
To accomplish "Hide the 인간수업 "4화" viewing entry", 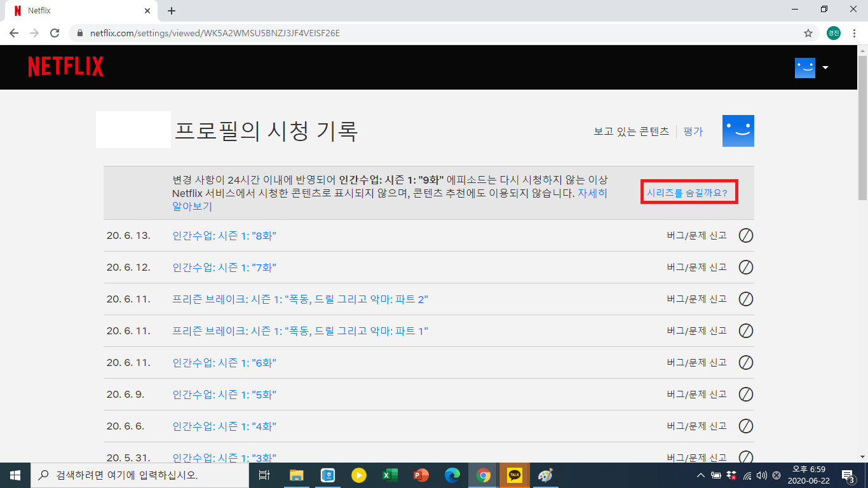I will [x=746, y=426].
